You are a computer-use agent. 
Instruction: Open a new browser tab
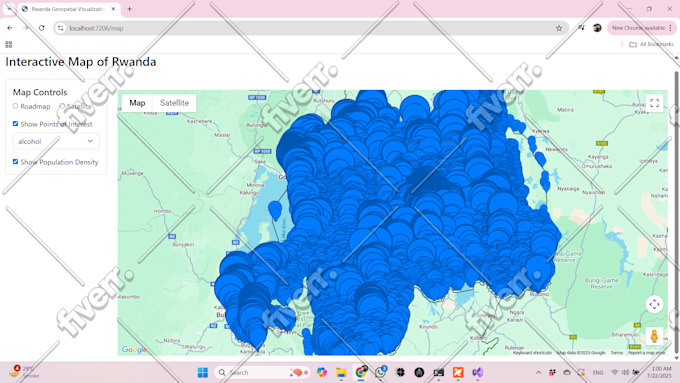pyautogui.click(x=129, y=9)
